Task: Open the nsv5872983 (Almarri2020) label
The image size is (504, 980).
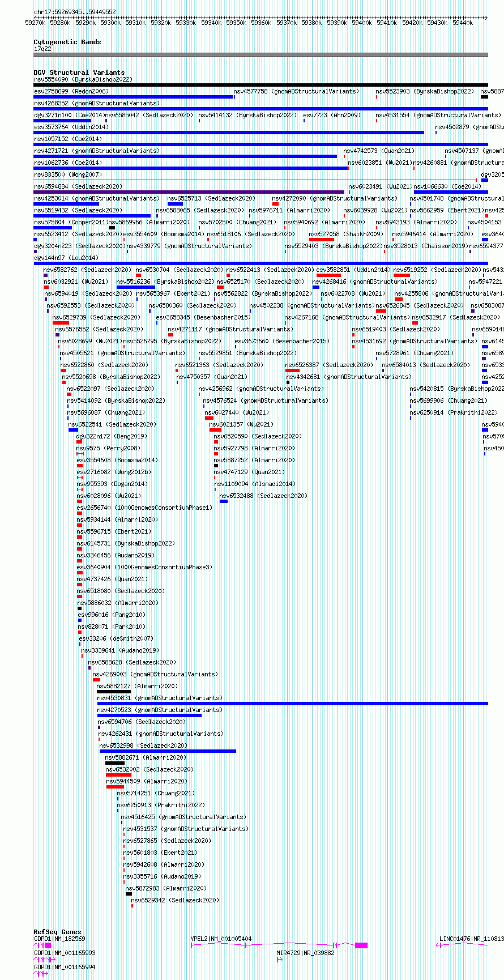Action: (x=166, y=888)
